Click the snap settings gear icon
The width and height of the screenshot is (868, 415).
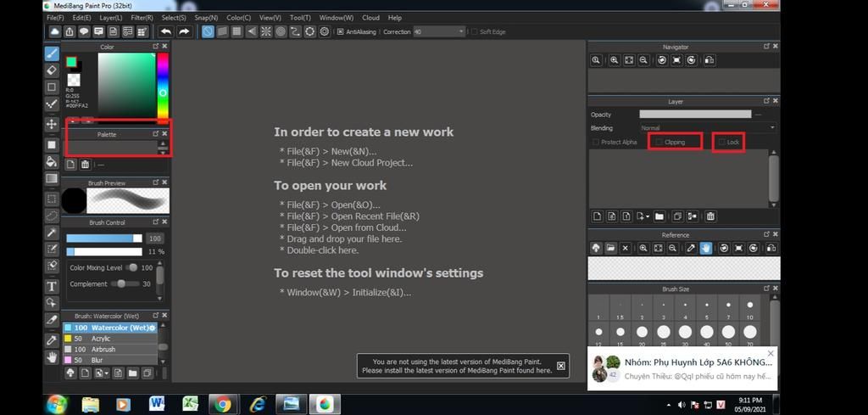(x=325, y=31)
